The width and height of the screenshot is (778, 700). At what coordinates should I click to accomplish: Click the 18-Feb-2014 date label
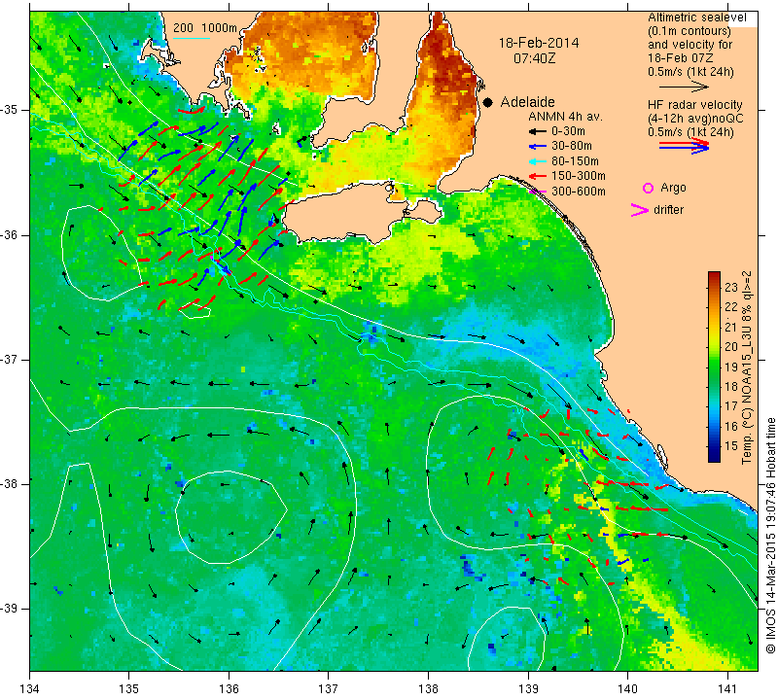click(539, 43)
